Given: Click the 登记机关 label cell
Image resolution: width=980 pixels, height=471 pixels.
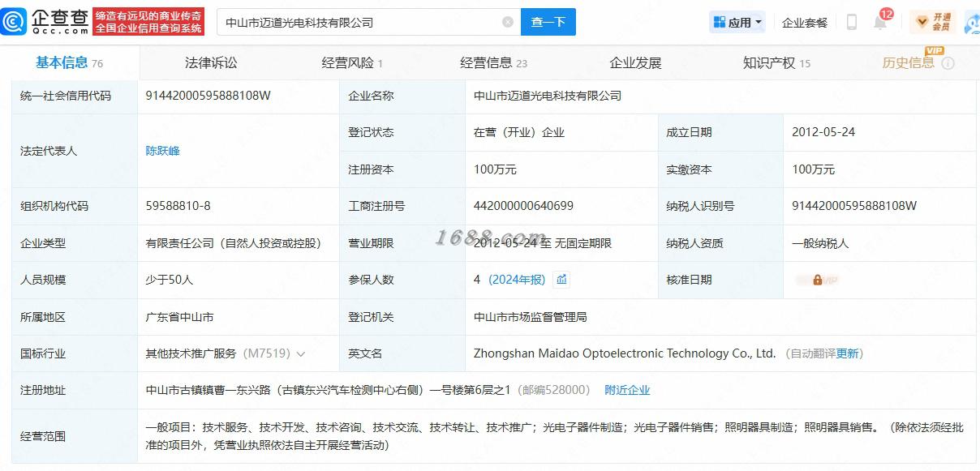Looking at the screenshot, I should pyautogui.click(x=402, y=317).
